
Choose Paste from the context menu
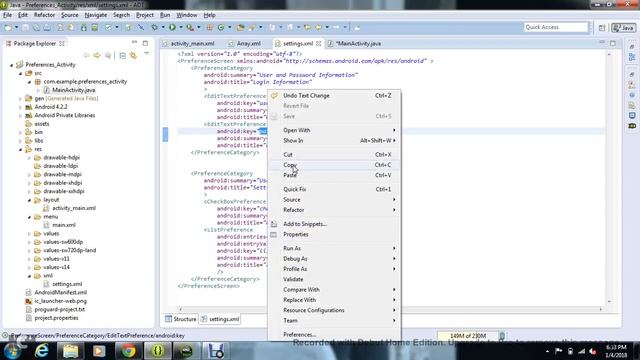tap(334, 175)
